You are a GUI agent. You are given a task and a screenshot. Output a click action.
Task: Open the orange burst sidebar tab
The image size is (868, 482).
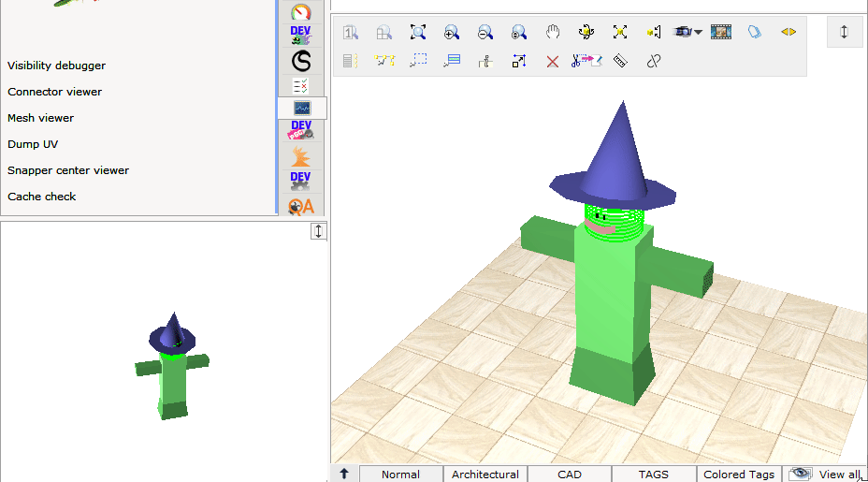coord(301,156)
